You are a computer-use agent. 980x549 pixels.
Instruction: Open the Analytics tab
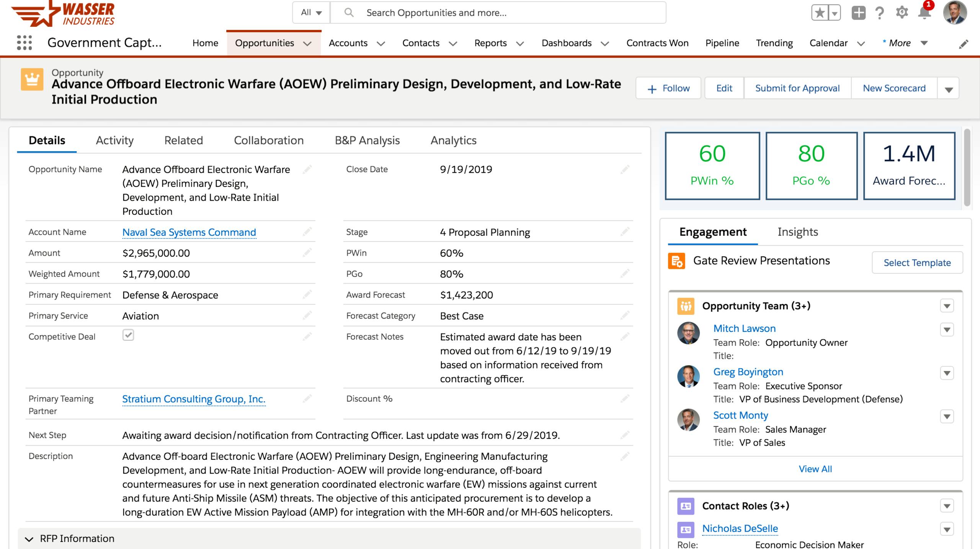(453, 141)
